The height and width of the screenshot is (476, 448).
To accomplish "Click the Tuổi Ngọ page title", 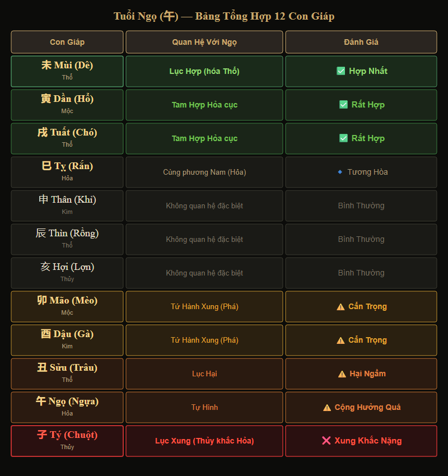I will (224, 16).
